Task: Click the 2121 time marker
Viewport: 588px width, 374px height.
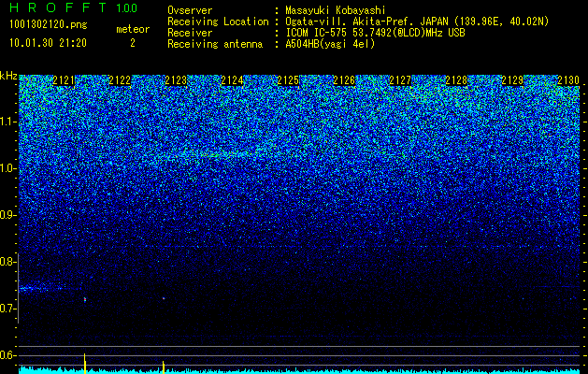Action: [64, 80]
